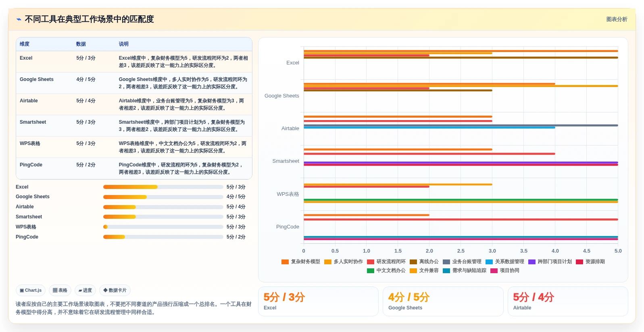The height and width of the screenshot is (332, 644).
Task: Select the Smartsheet table row name
Action: point(33,122)
